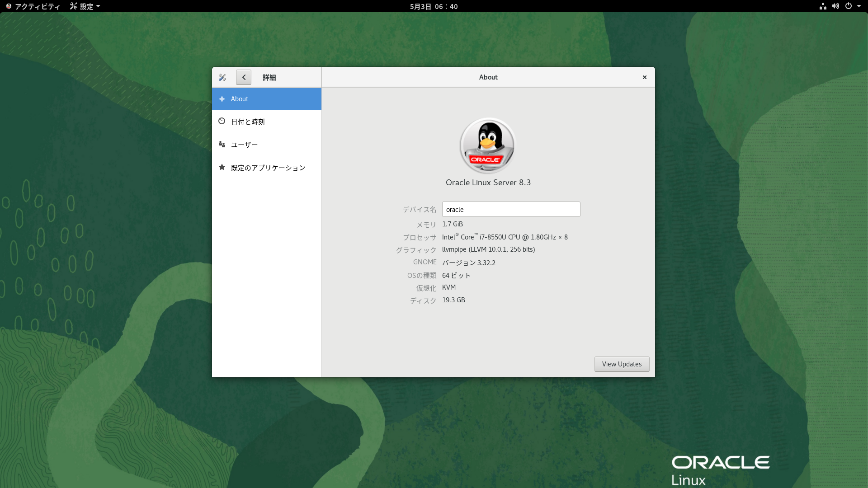Viewport: 868px width, 488px height.
Task: Select the About sidebar entry
Action: click(267, 99)
